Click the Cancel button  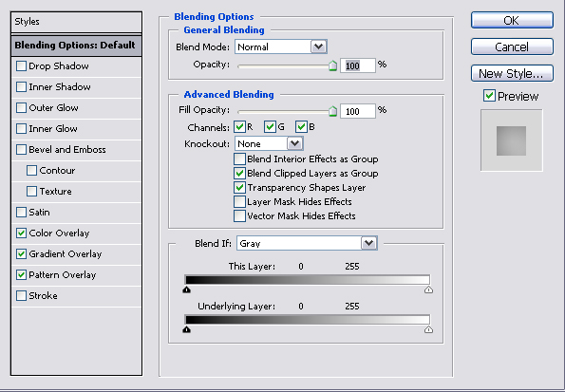[x=512, y=47]
